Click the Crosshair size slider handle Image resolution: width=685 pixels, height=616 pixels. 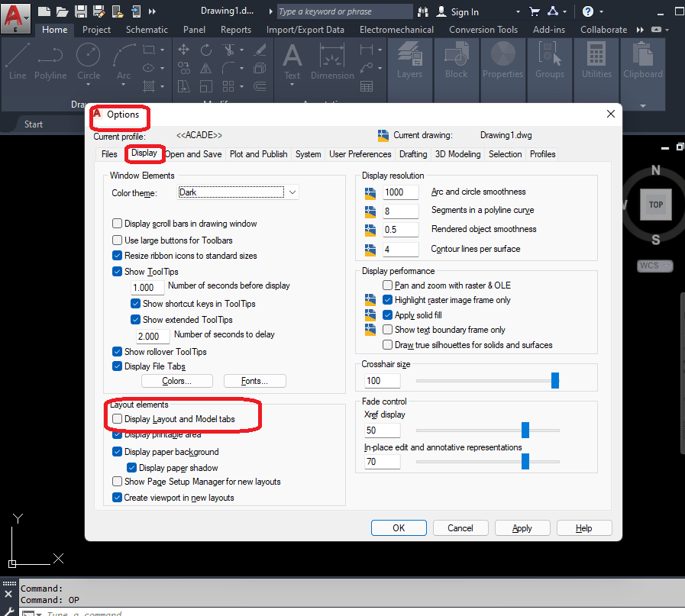(x=555, y=380)
